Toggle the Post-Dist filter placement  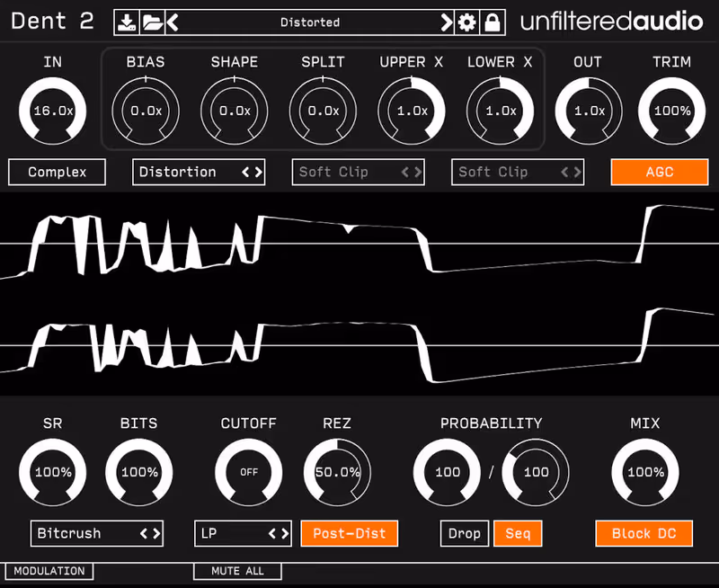[x=349, y=533]
